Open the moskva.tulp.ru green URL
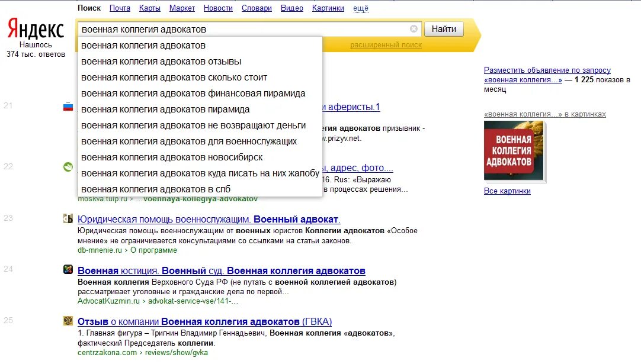 102,199
